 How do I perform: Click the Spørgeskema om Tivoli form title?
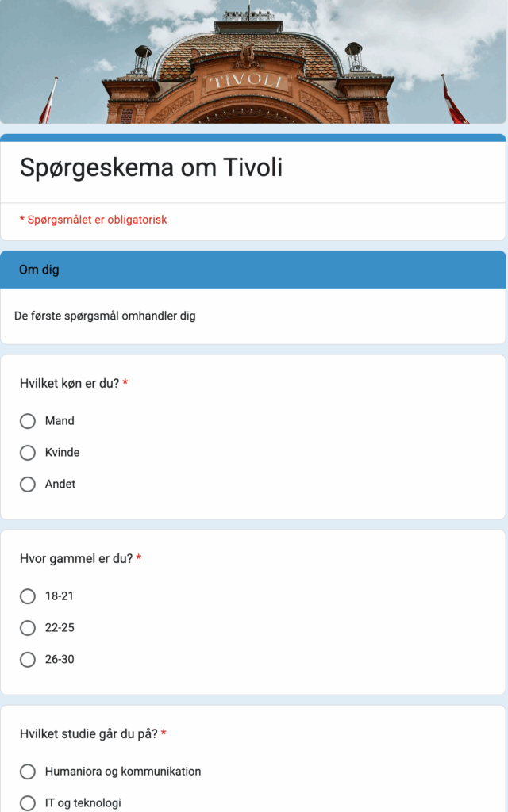tap(151, 168)
